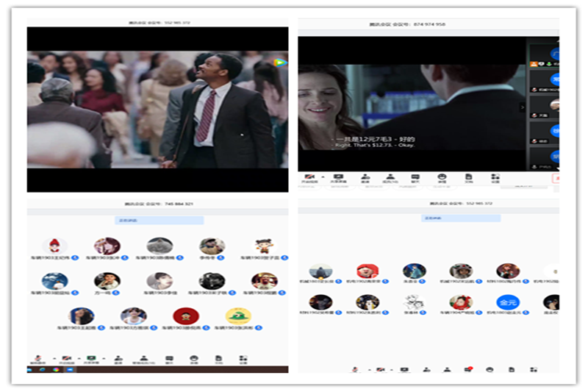The image size is (588, 392).
Task: Select the red-hat character avatar in the bottom-left meeting
Action: pos(54,246)
